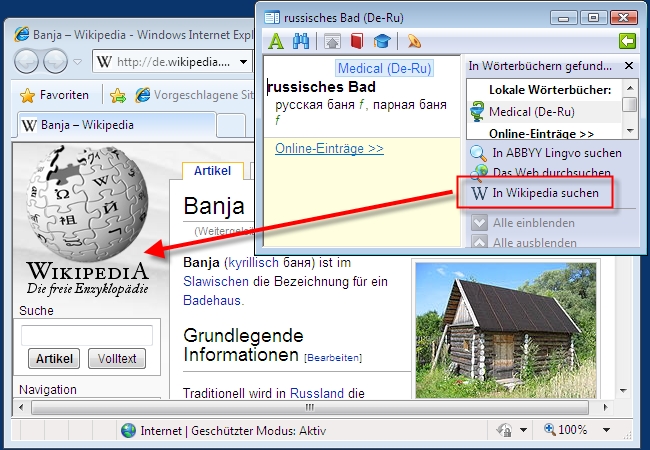
Task: Click the red book icon in Lingvo toolbar
Action: (357, 41)
